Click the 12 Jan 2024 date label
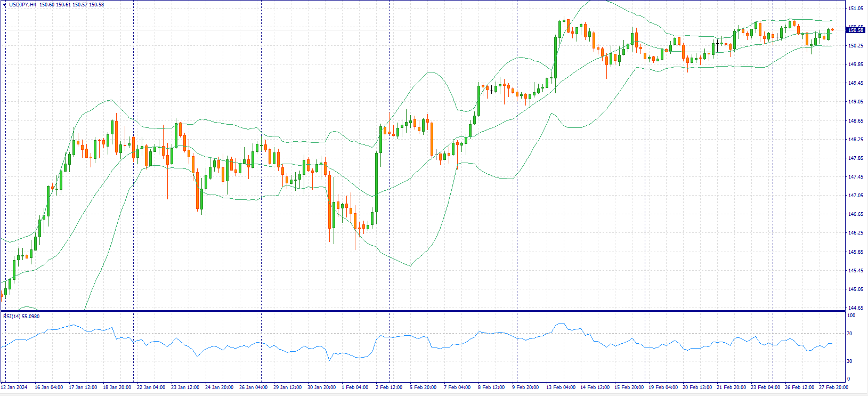868x396 pixels. (14, 387)
